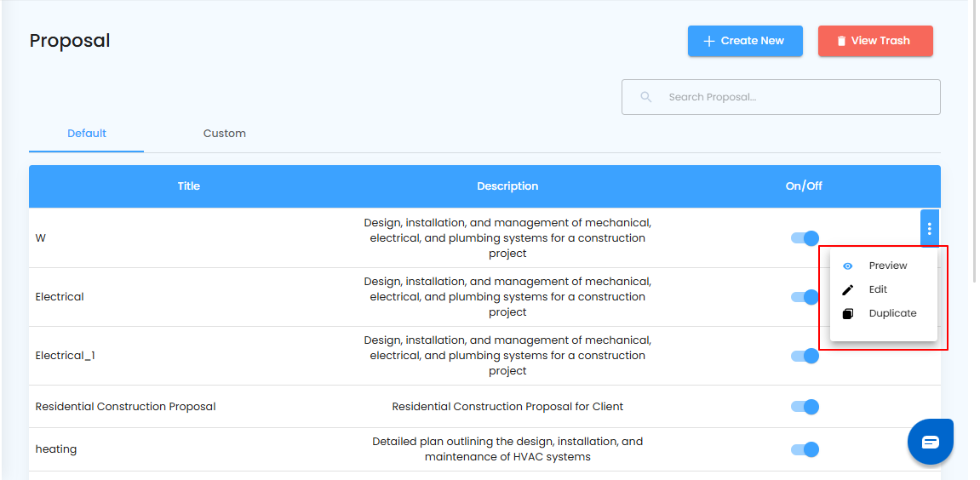Switch off the heating proposal toggle

click(x=805, y=449)
